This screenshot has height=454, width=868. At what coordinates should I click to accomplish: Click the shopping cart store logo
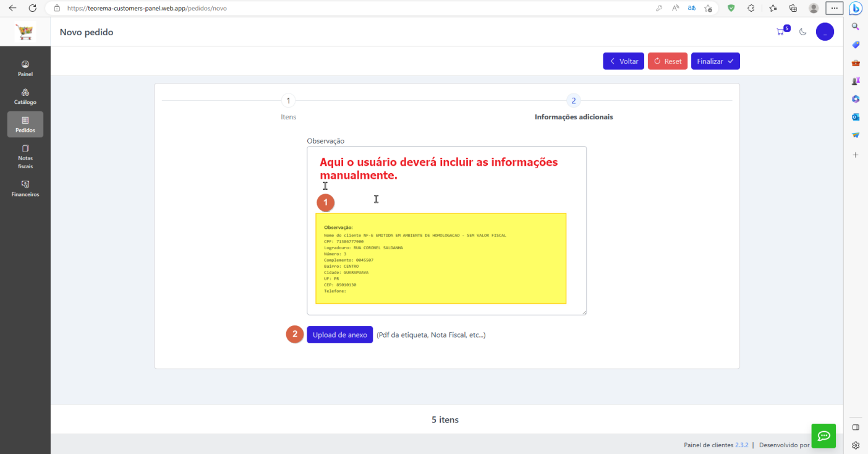[25, 32]
